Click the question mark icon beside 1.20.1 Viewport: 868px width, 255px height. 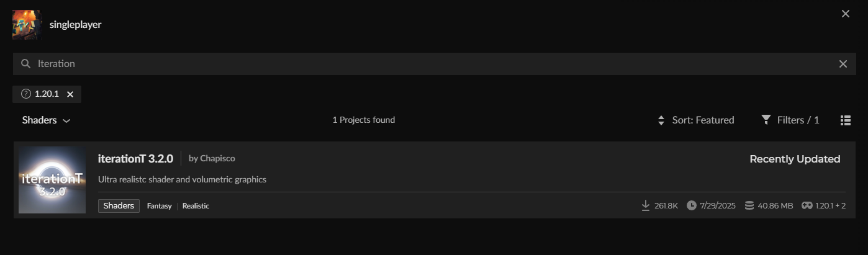pyautogui.click(x=26, y=94)
